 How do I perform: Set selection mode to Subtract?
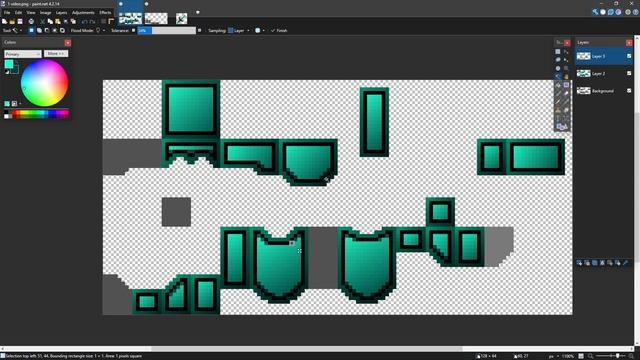coord(47,30)
